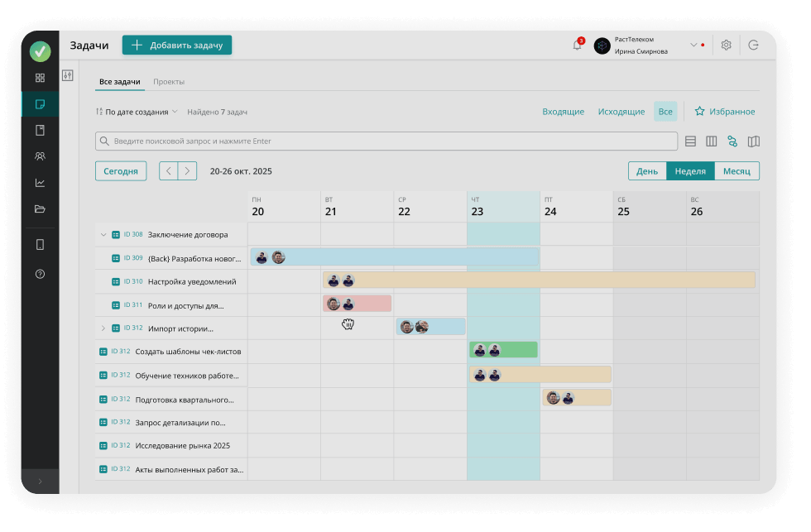Image resolution: width=811 pixels, height=532 pixels.
Task: Click the green task bar on Thursday
Action: [x=517, y=350]
